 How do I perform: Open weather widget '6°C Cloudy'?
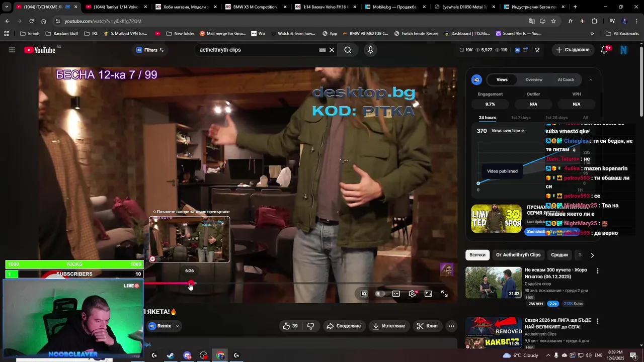520,355
